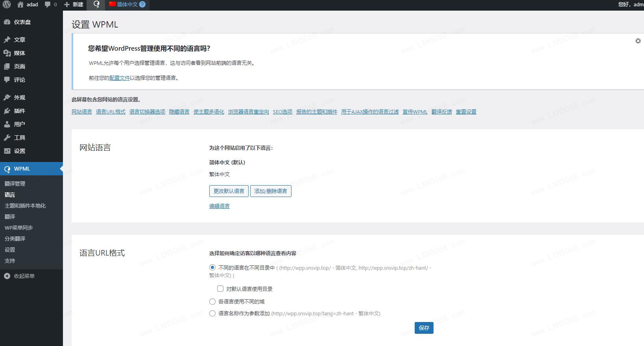
Task: Open 插件 plugins icon in sidebar
Action: click(7, 111)
